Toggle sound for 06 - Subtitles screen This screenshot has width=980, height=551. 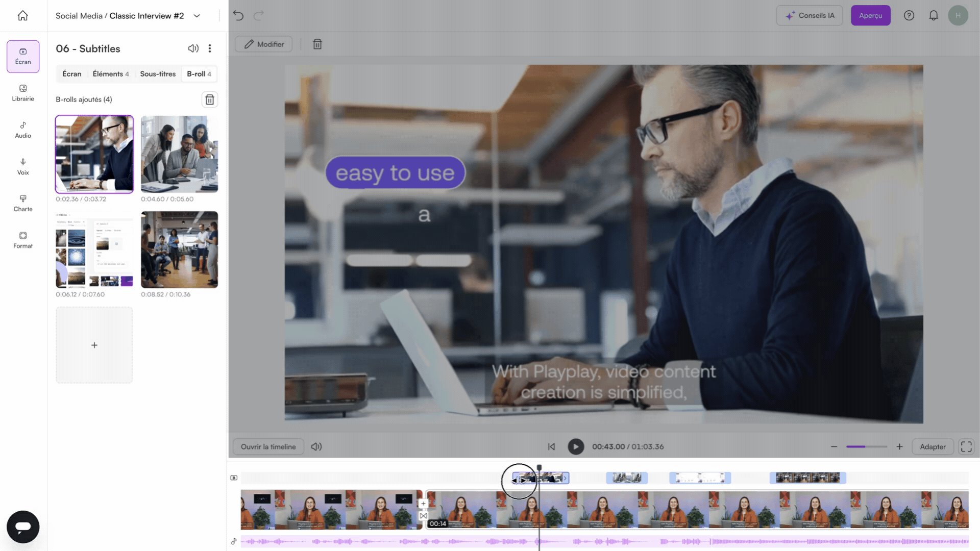193,48
